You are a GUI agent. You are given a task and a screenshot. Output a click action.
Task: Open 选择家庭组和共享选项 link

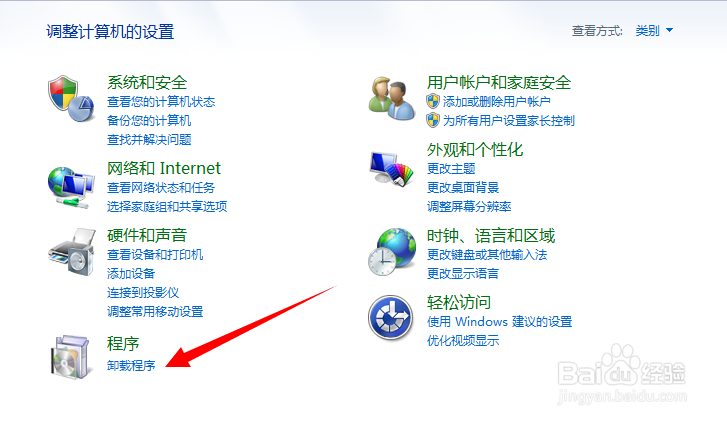(167, 206)
